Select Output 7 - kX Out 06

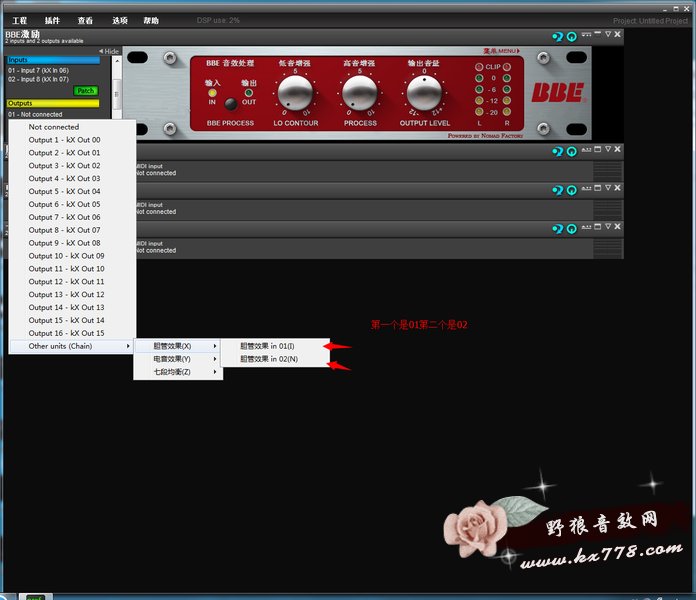click(x=72, y=217)
